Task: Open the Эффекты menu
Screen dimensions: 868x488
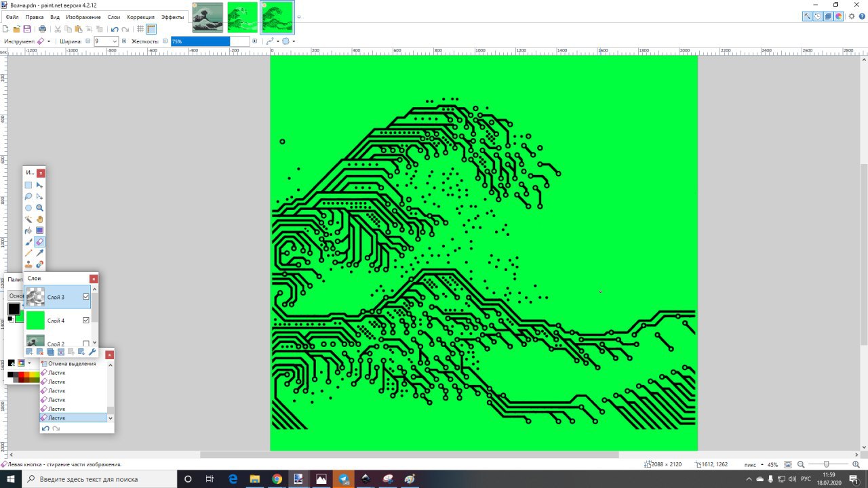Action: (172, 17)
